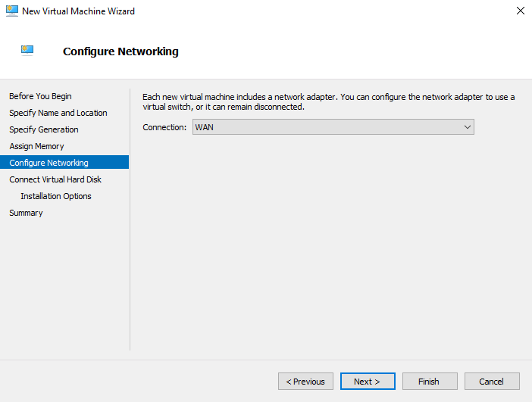Jump to the Specify Generation step
532x402 pixels.
point(44,129)
